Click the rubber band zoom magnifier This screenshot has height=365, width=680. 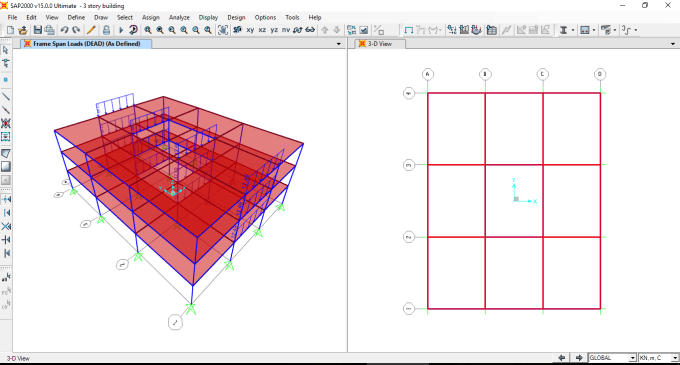148,30
